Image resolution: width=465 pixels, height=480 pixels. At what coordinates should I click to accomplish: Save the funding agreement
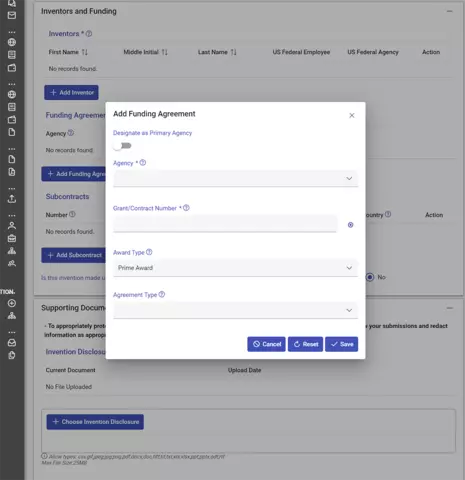[x=342, y=344]
